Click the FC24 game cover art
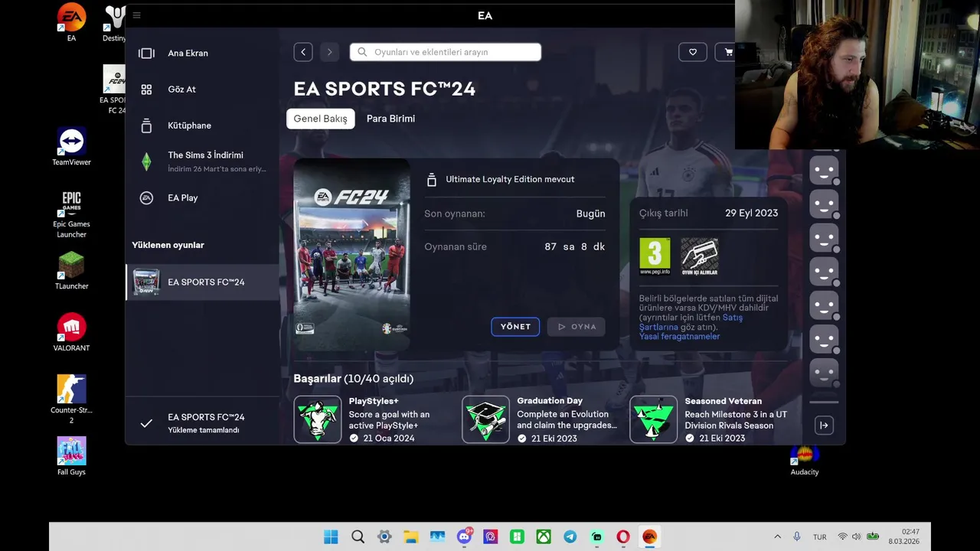This screenshot has width=980, height=551. 351,255
